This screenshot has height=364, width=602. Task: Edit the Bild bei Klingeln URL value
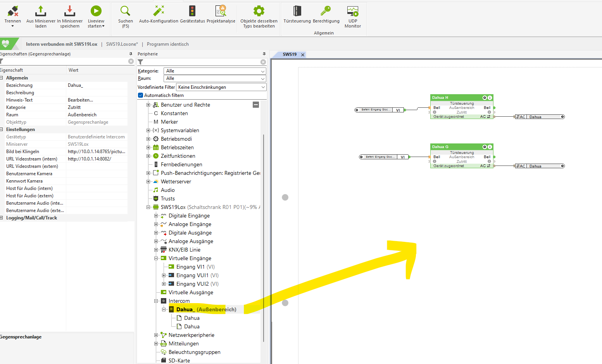(x=97, y=152)
